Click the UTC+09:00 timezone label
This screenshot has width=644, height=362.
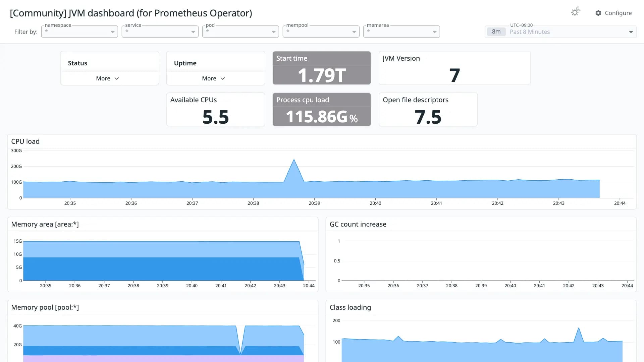click(521, 25)
